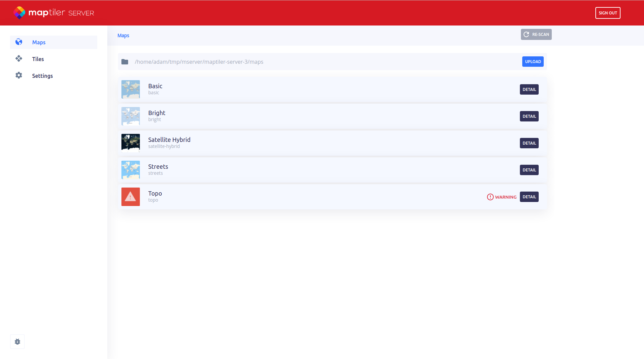
Task: Click the Maps breadcrumb link
Action: (x=123, y=36)
